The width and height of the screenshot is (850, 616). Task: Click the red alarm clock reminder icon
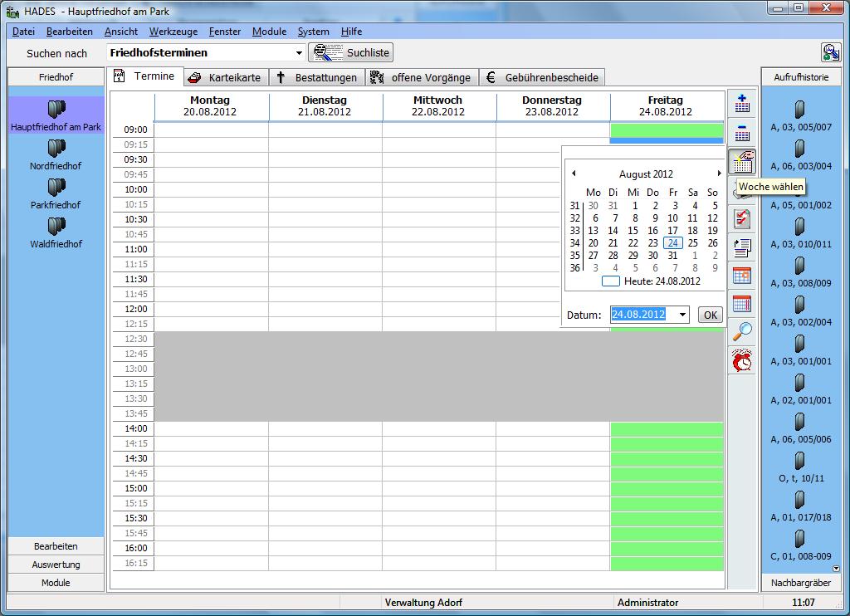(742, 360)
